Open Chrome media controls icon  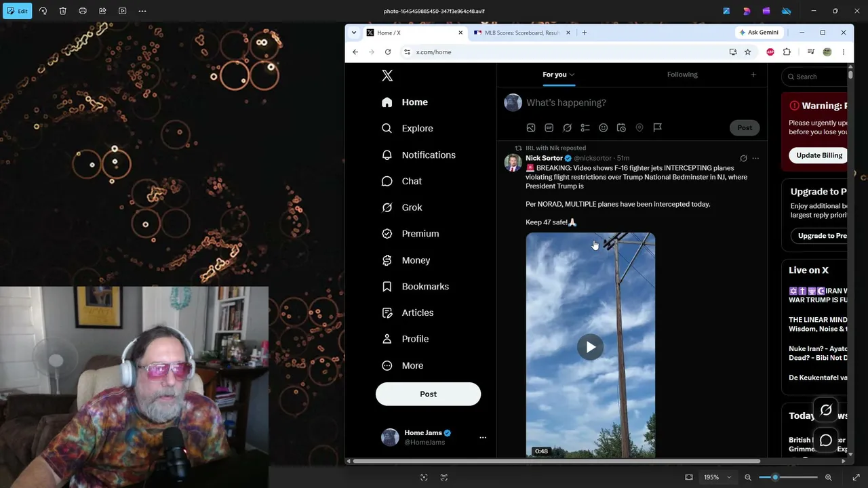click(x=811, y=52)
